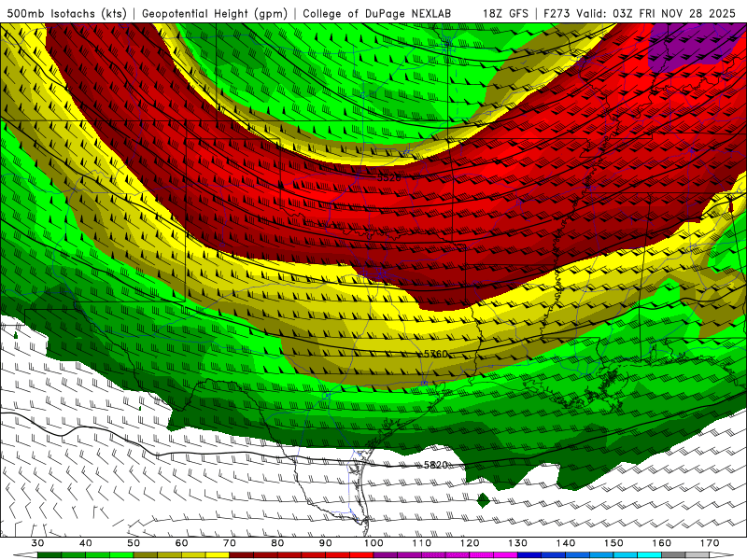Click the 5760 height contour label
747x560 pixels.
(x=436, y=354)
